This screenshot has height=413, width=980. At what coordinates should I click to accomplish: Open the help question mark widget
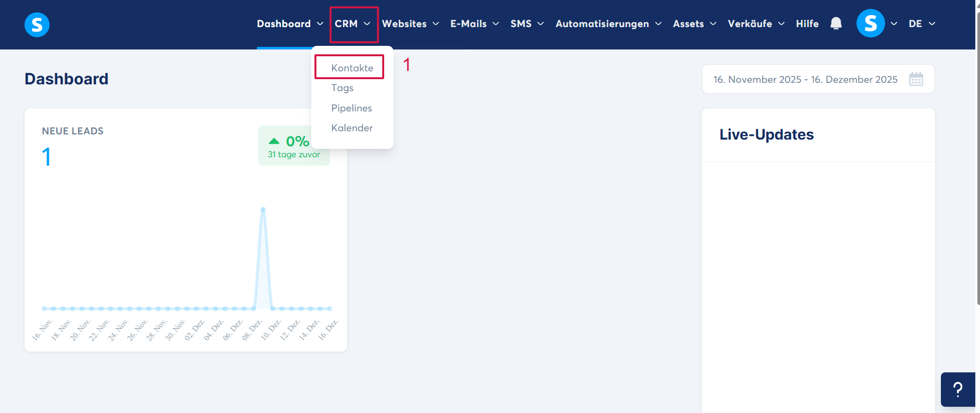click(x=958, y=390)
